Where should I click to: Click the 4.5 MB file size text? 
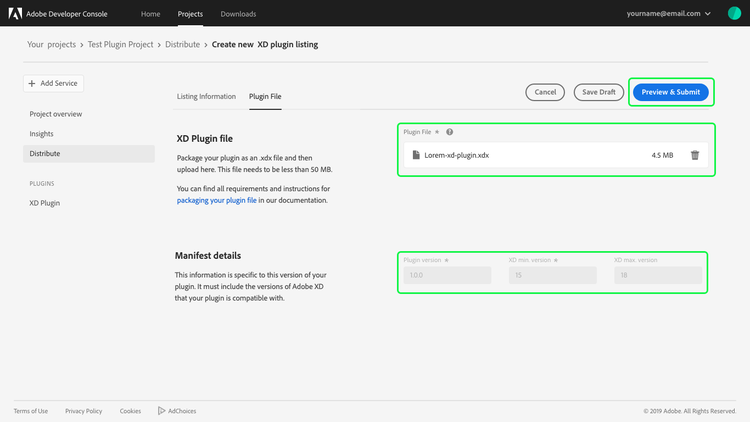(x=662, y=155)
